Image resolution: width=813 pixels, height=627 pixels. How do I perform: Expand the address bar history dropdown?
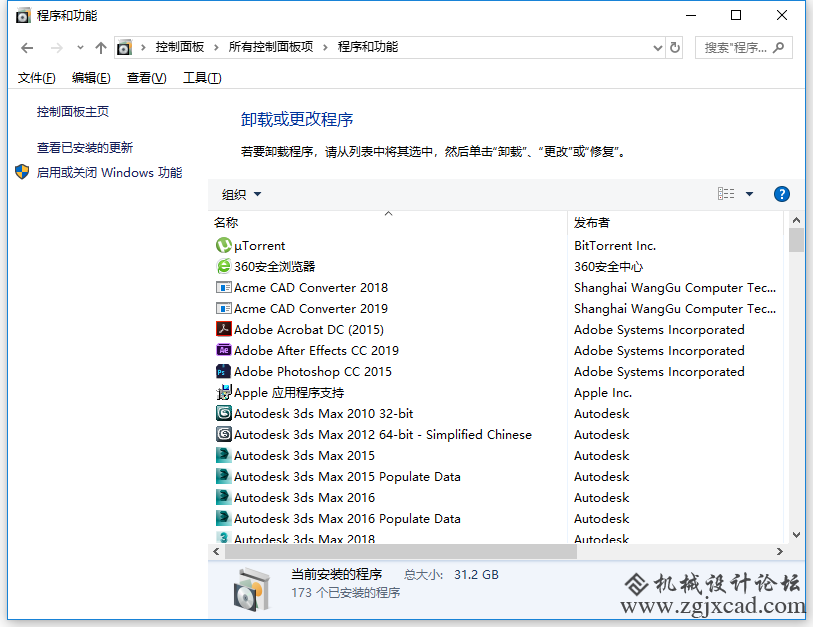click(x=657, y=48)
